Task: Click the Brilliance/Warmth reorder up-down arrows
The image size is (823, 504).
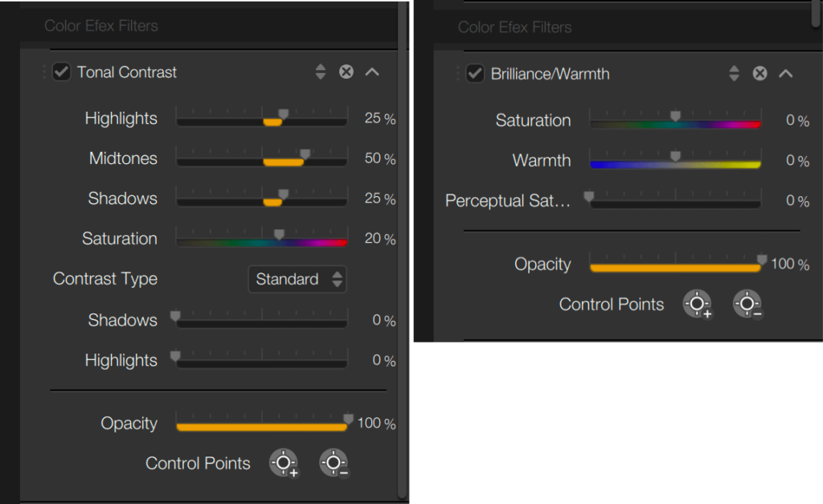Action: click(x=734, y=74)
